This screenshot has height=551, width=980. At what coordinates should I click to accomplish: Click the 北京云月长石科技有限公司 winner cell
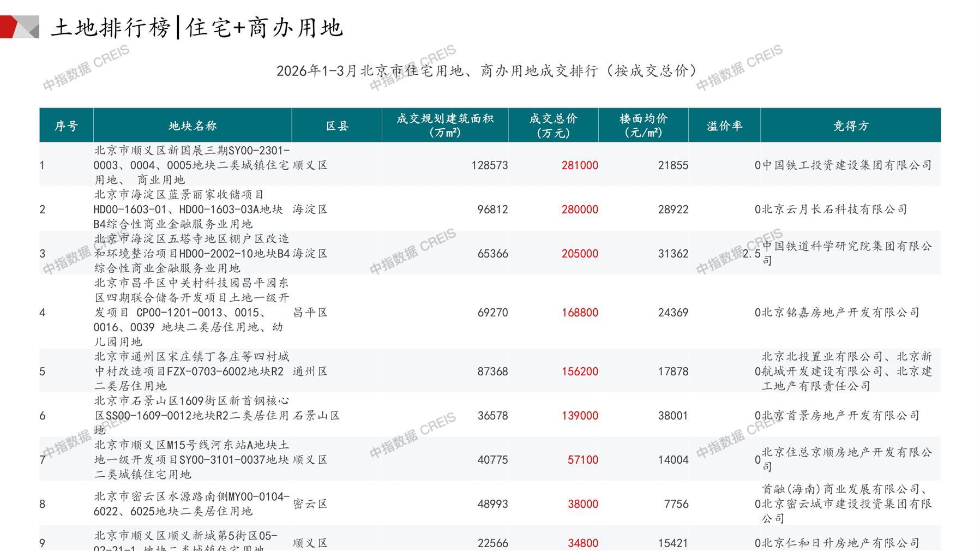[834, 209]
